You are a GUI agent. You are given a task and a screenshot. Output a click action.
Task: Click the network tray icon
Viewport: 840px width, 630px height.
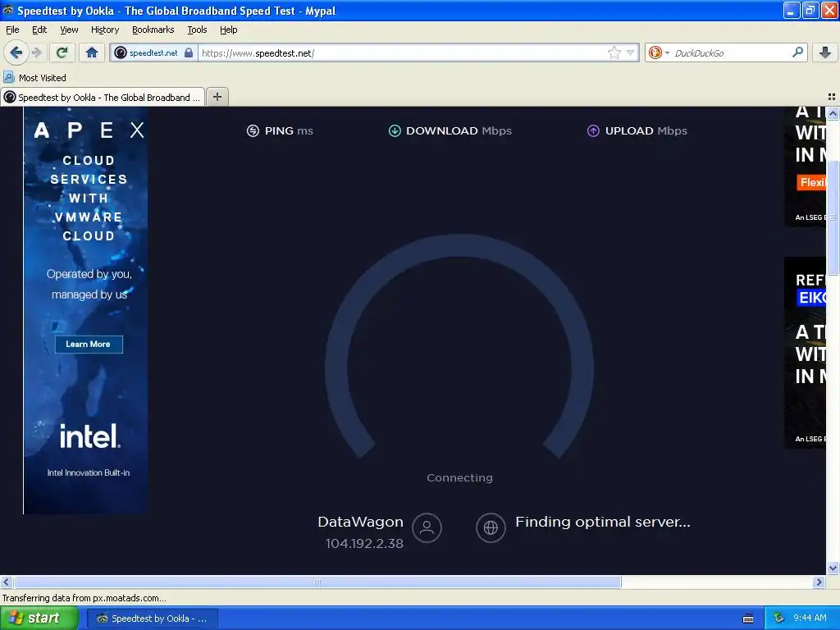(778, 618)
